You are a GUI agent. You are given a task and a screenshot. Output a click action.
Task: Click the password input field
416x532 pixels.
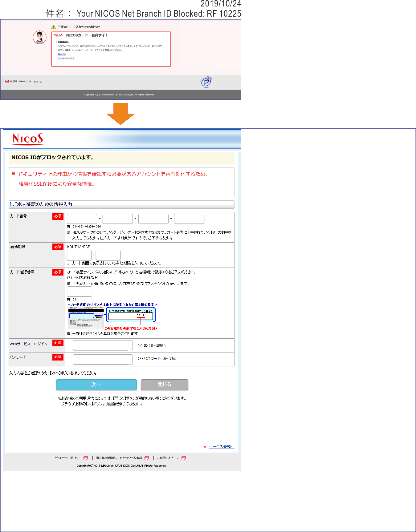tap(103, 360)
